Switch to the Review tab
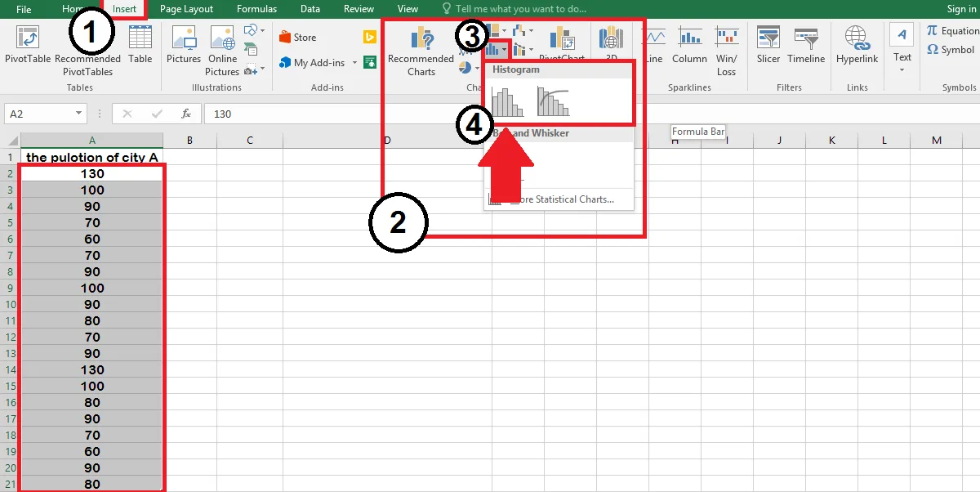980x492 pixels. (x=359, y=9)
